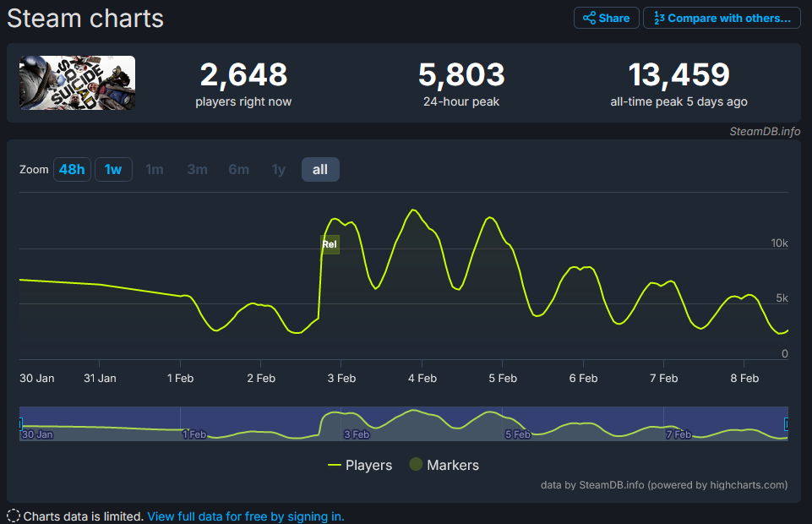Click the 10k y-axis label
Screen dimensions: 812x524
(779, 243)
